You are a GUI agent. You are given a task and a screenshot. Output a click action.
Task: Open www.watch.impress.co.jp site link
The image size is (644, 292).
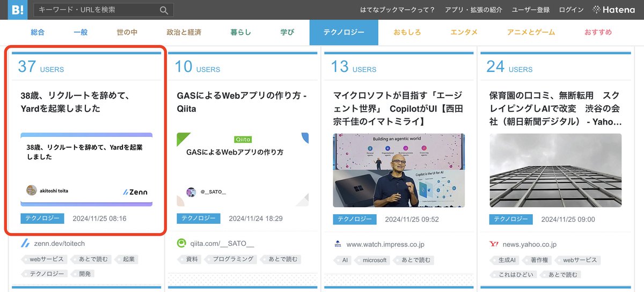(x=385, y=244)
